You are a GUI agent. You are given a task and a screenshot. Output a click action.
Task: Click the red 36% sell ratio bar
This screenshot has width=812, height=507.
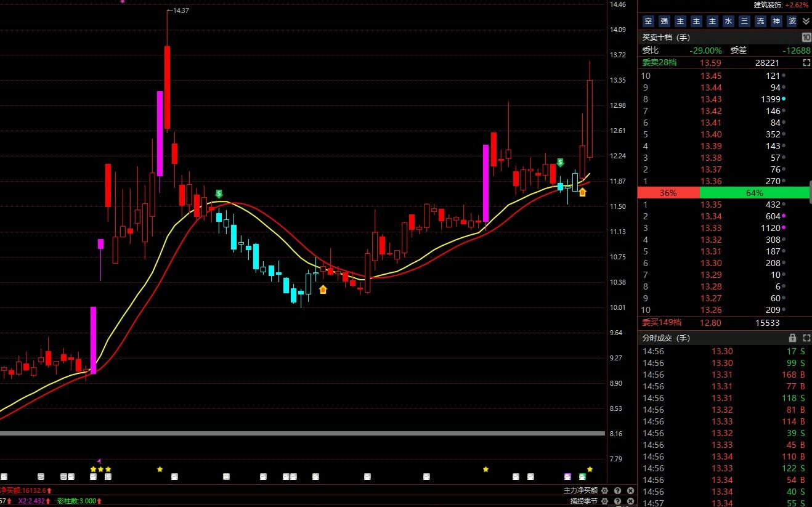[668, 193]
